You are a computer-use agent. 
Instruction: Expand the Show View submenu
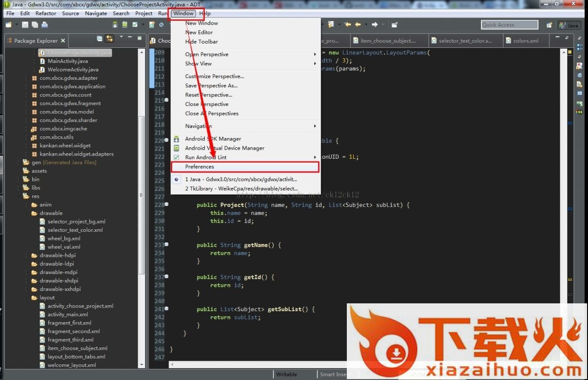(245, 63)
